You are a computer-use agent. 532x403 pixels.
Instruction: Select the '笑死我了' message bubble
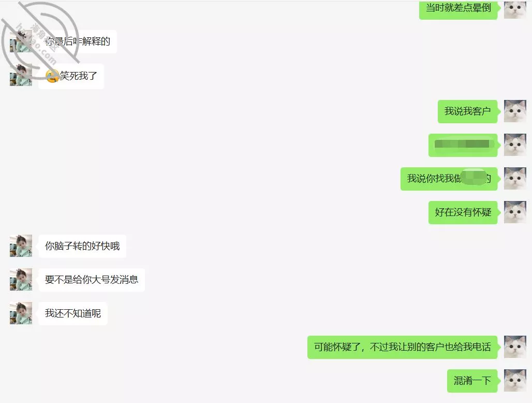[71, 76]
